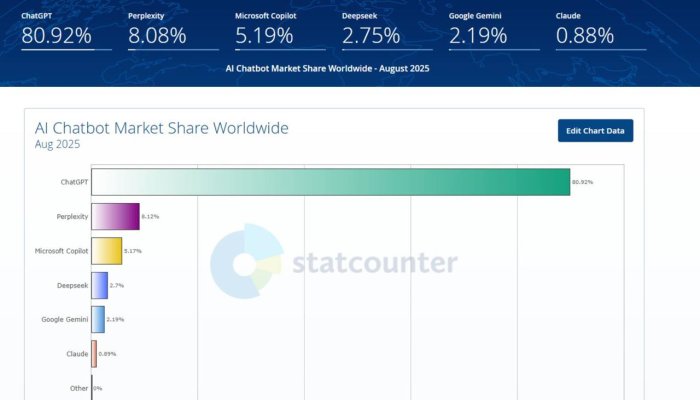Click the purple Perplexity bar
700x400 pixels.
(116, 217)
